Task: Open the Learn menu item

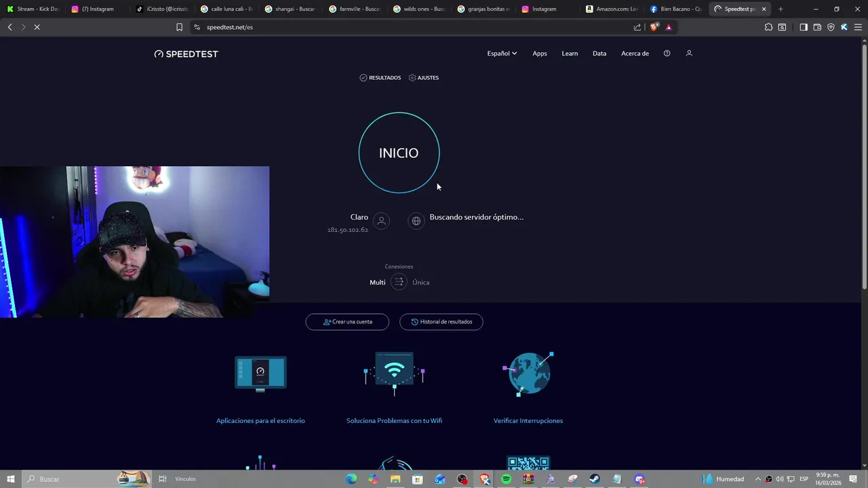Action: coord(570,54)
